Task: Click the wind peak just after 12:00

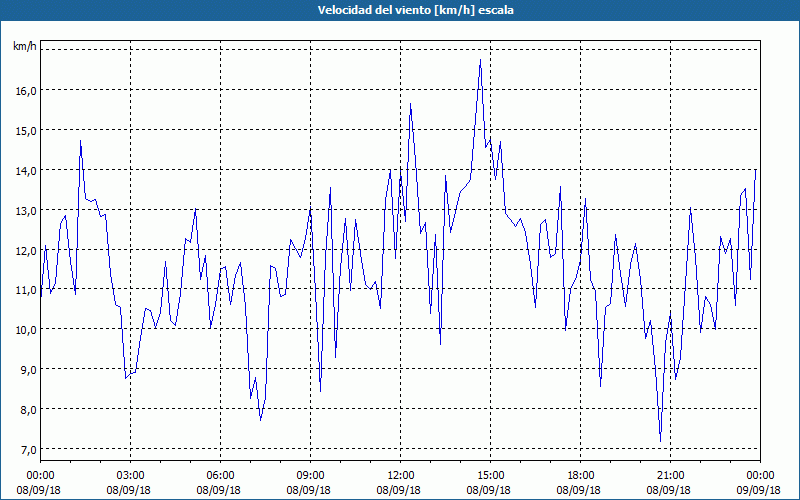Action: pyautogui.click(x=410, y=104)
